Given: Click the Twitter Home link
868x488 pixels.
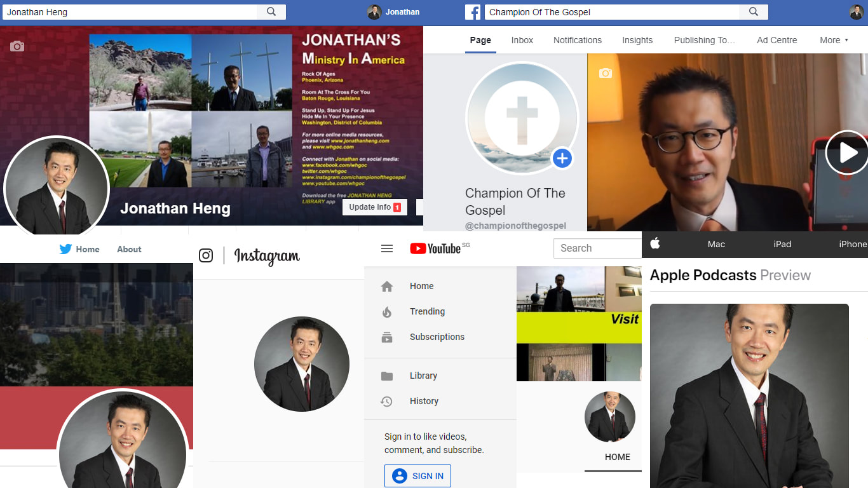Looking at the screenshot, I should pos(88,249).
